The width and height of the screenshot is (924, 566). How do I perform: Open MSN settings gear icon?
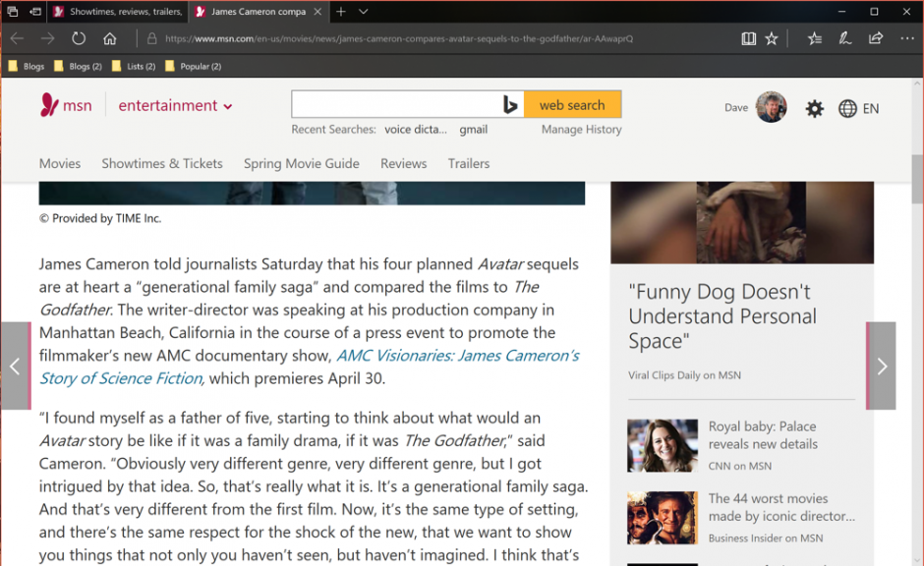(x=814, y=109)
